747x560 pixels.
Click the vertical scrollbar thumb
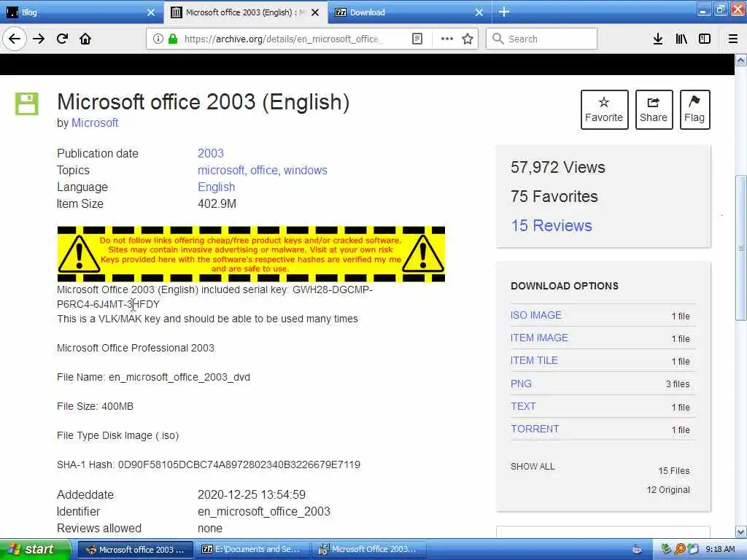click(741, 248)
